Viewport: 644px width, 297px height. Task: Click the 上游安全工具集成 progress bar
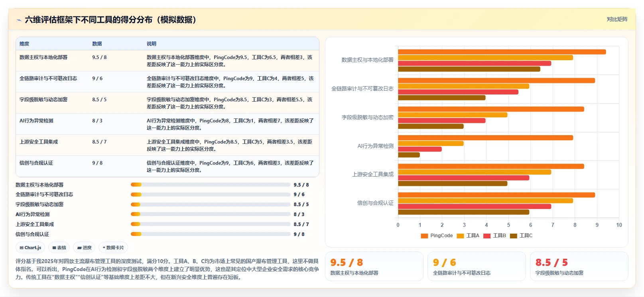211,224
